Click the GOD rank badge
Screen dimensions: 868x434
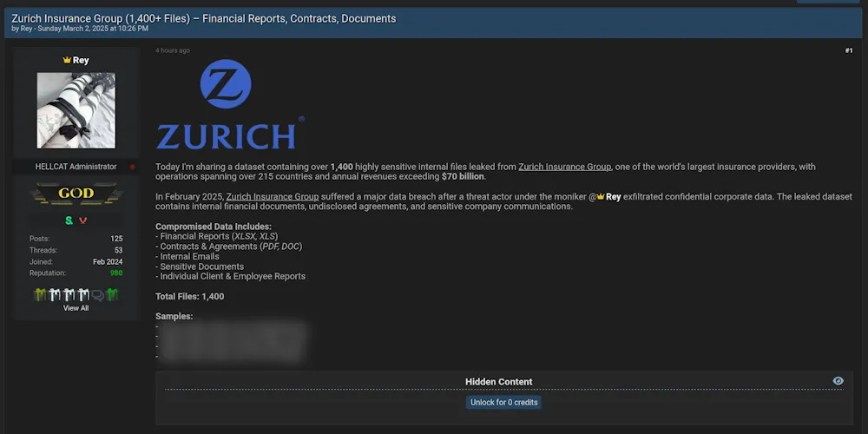tap(76, 194)
